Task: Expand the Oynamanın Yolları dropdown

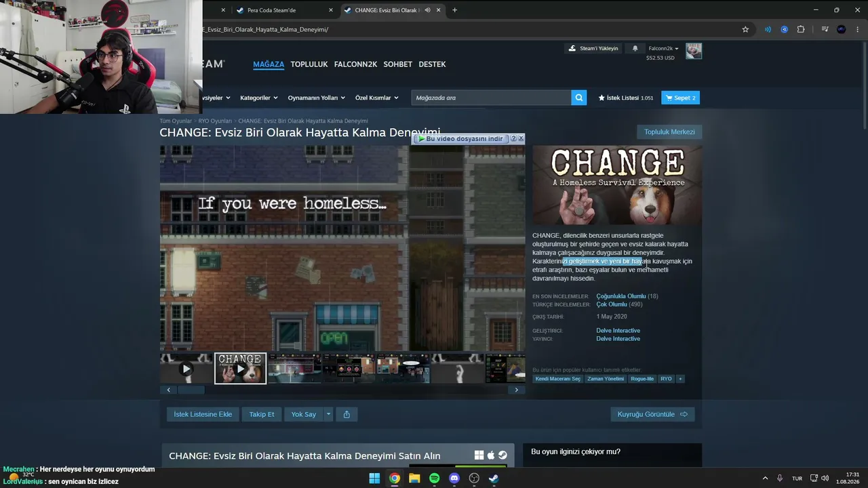Action: coord(317,98)
